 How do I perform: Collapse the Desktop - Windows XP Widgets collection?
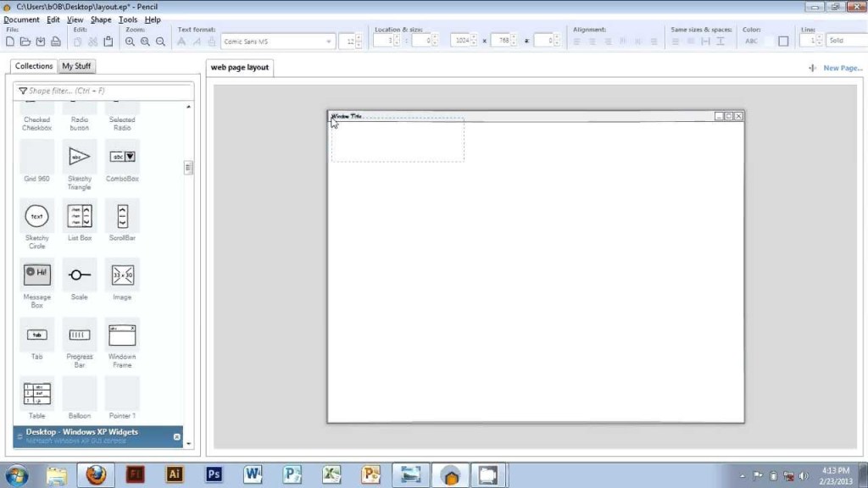(x=176, y=437)
